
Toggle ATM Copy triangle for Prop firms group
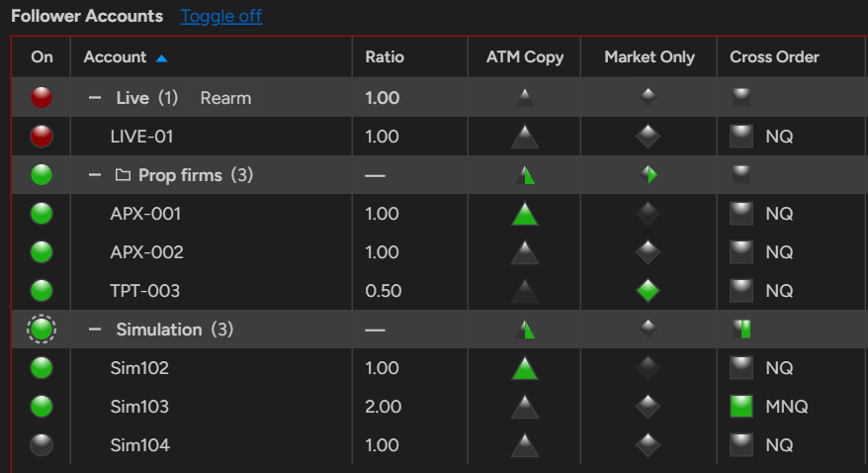(x=524, y=175)
